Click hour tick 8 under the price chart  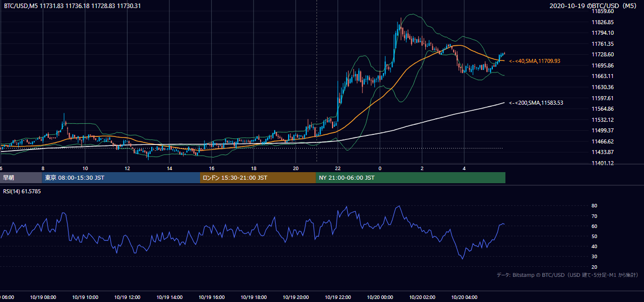click(x=43, y=168)
